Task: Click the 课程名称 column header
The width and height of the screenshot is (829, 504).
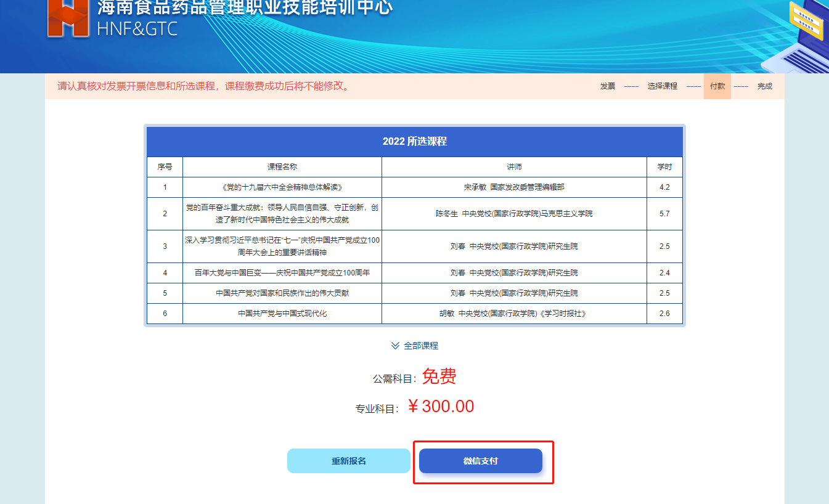Action: (282, 167)
